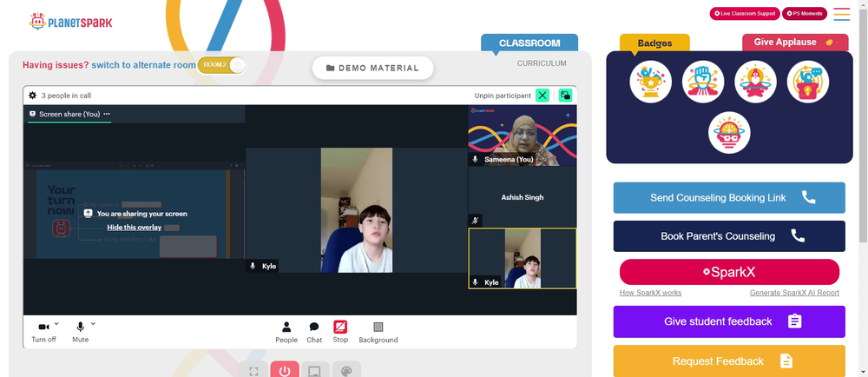Viewport: 868px width, 377px height.
Task: Click Sameena's microphone icon
Action: [x=475, y=160]
